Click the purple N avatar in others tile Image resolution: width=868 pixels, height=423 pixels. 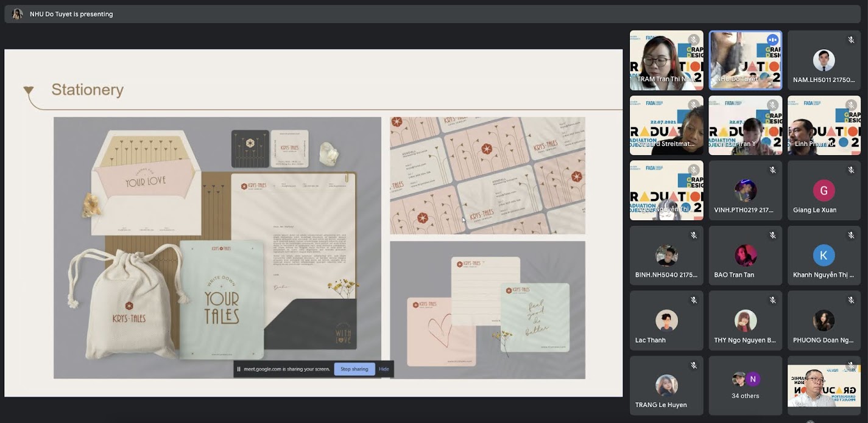click(753, 379)
